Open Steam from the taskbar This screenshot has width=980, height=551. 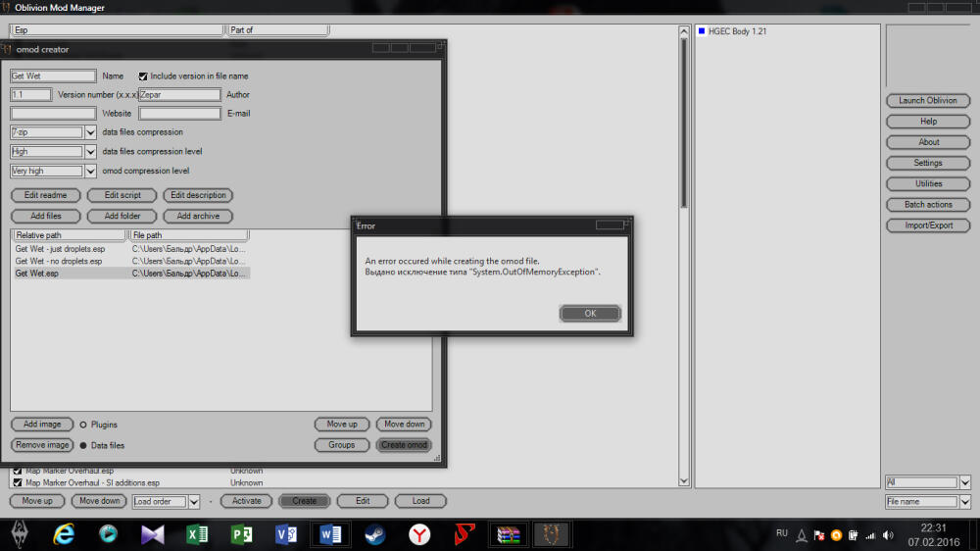point(375,534)
